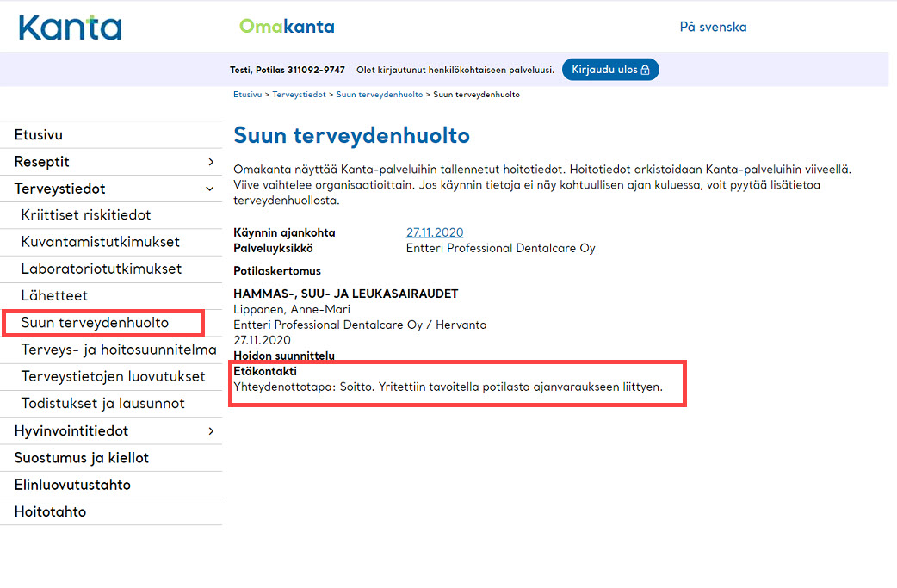The image size is (897, 588).
Task: Open Suun terveydenhuolto breadcrumb link
Action: coord(380,95)
